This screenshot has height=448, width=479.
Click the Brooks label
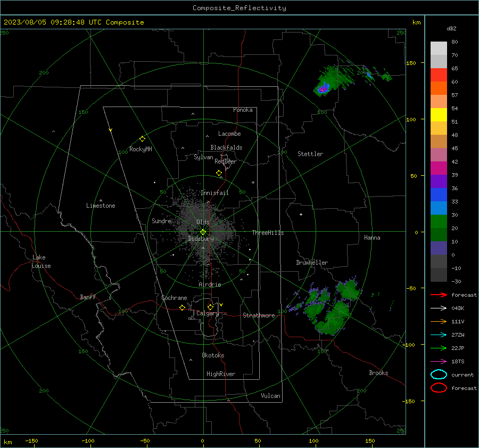[x=378, y=373]
